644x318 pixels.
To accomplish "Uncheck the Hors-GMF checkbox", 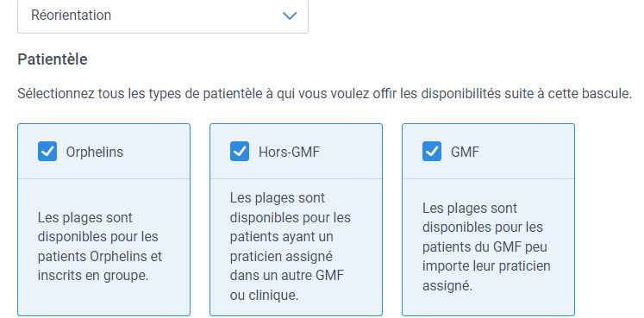I will tap(240, 152).
